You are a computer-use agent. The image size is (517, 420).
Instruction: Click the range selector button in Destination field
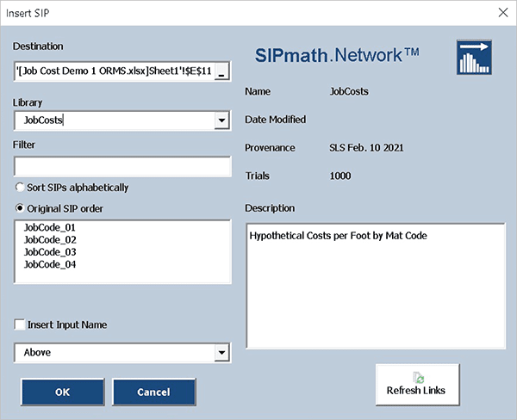[221, 71]
